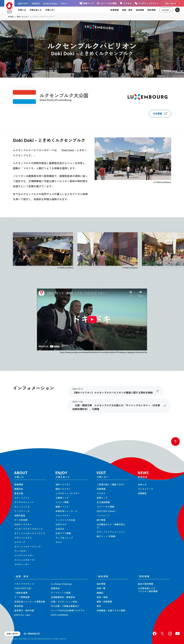Expand the 万博を楽しむ navigation menu
184x644 pixels.
point(36,10)
